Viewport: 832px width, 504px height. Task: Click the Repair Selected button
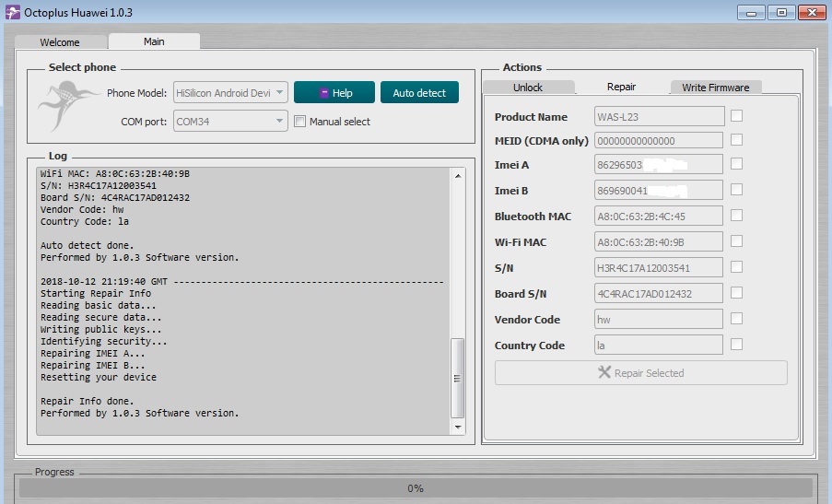click(641, 373)
